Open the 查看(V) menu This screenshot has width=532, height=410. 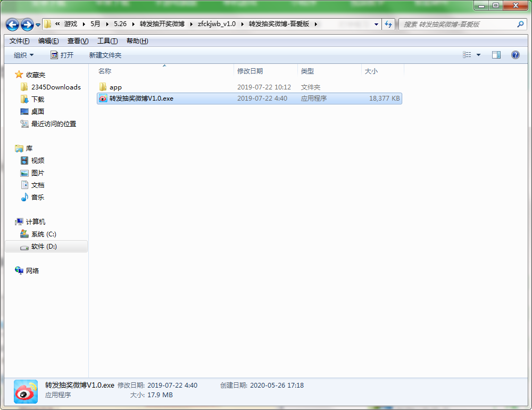(x=78, y=41)
